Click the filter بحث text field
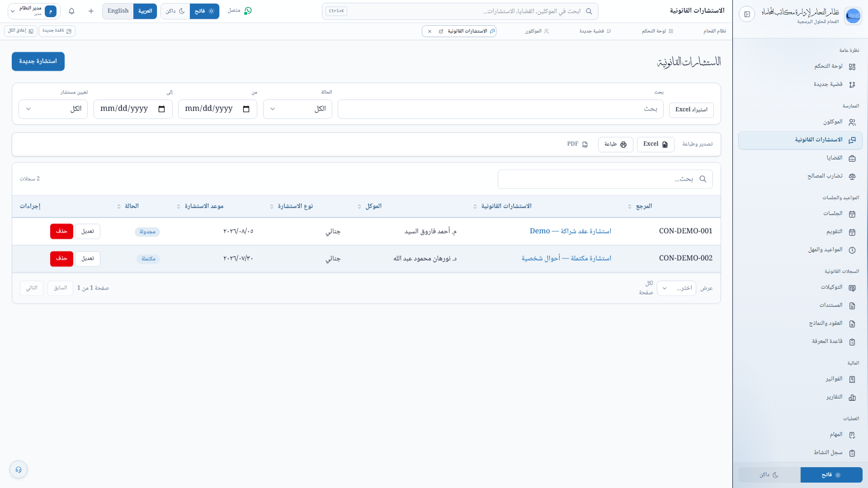The width and height of the screenshot is (868, 488). pyautogui.click(x=500, y=109)
